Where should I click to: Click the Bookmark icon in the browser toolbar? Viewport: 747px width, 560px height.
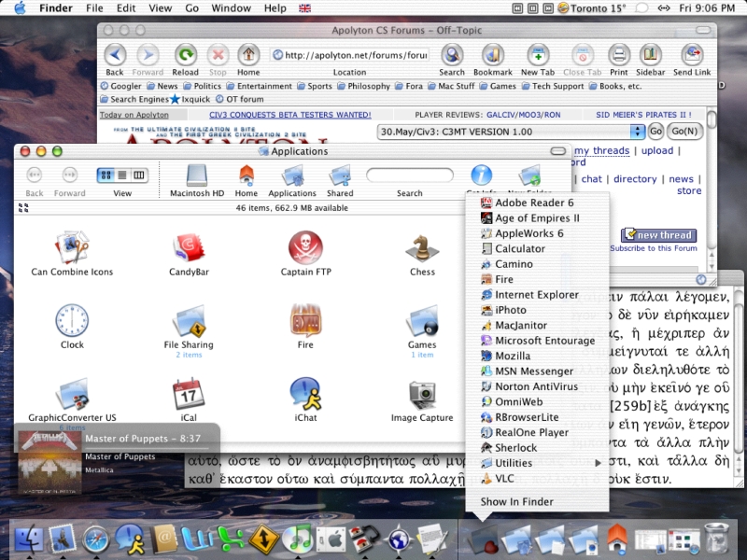[x=493, y=56]
